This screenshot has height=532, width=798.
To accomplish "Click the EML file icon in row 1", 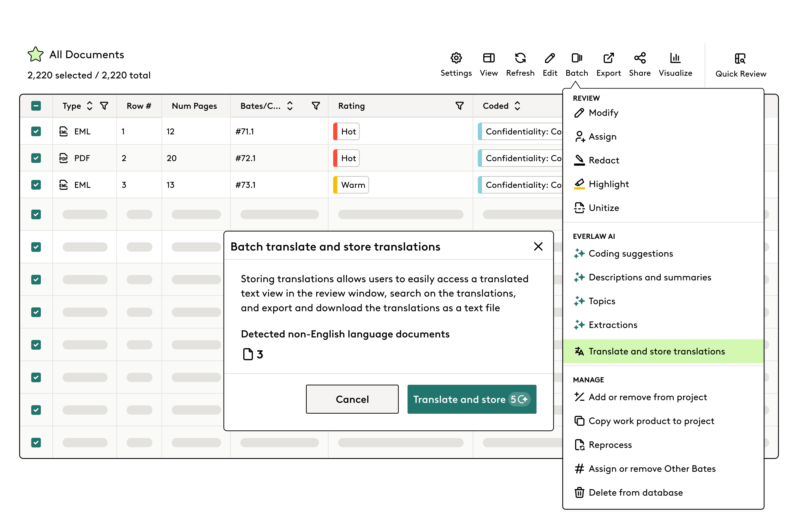I will tap(64, 131).
